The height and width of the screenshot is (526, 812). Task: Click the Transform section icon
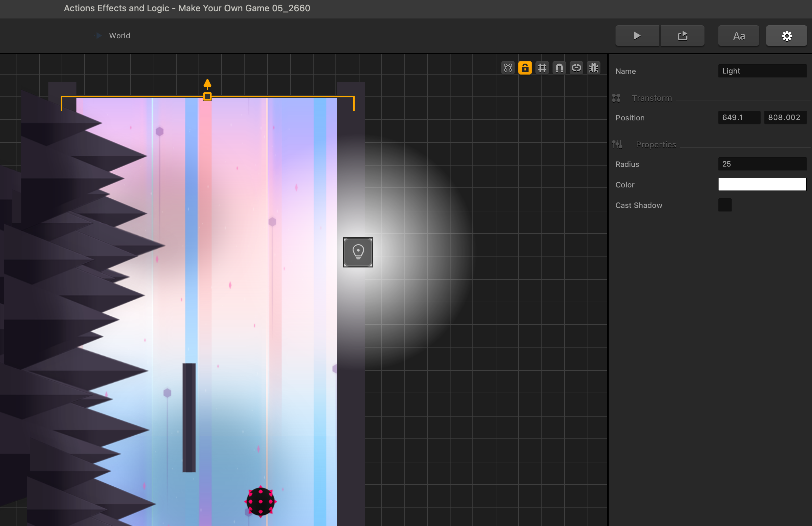616,98
